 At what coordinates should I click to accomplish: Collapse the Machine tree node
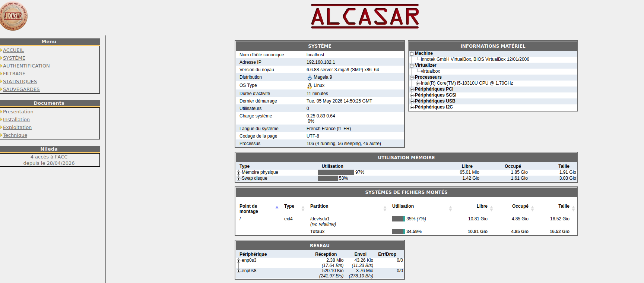[x=412, y=54]
